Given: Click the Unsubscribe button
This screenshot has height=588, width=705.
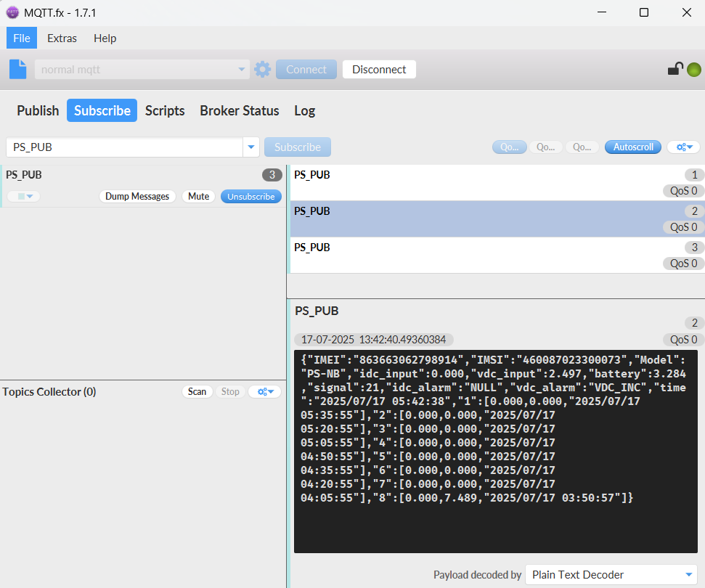Looking at the screenshot, I should click(251, 197).
